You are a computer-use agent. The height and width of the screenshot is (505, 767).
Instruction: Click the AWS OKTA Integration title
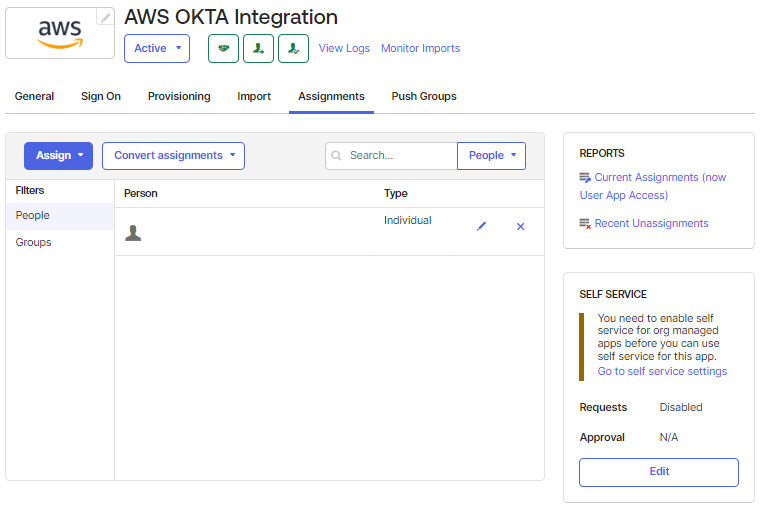(x=231, y=17)
